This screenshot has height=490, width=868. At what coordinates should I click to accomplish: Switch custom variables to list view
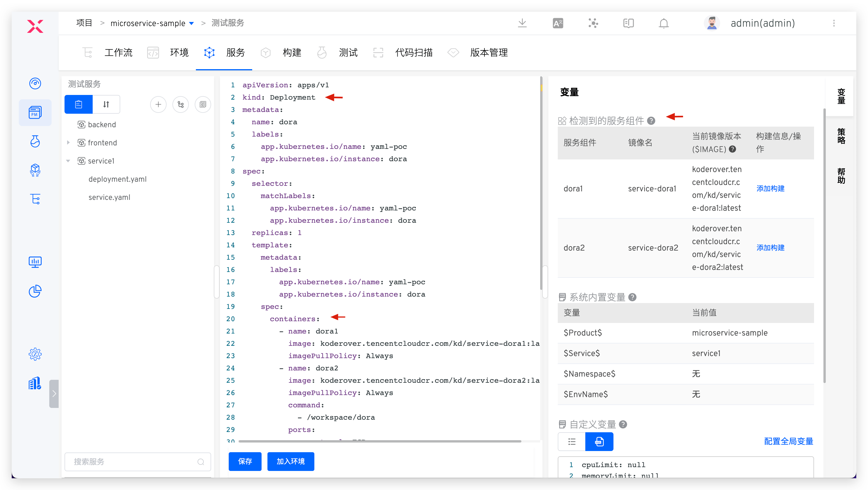pos(572,442)
